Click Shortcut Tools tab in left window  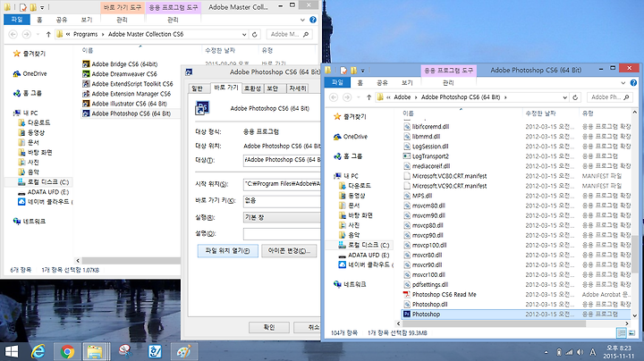tap(123, 7)
